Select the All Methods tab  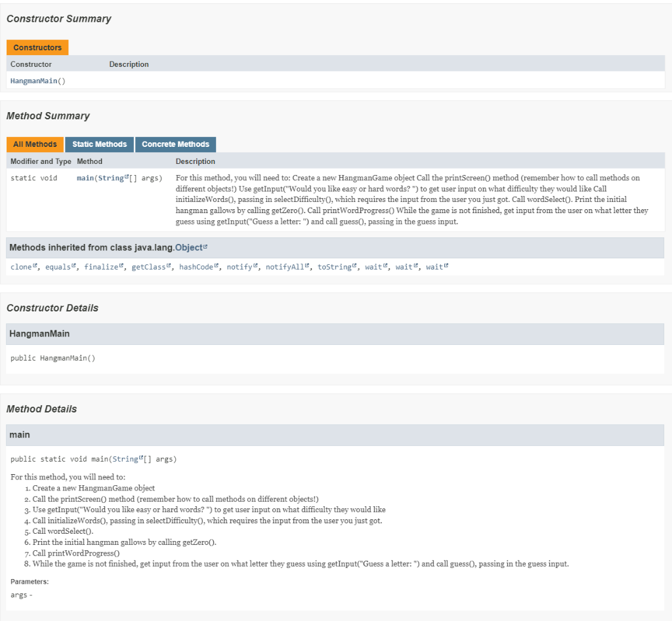coord(35,144)
